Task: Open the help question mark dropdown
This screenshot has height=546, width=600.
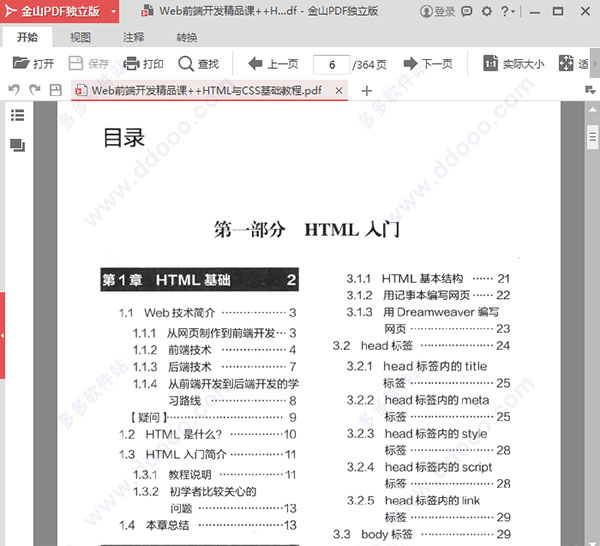Action: point(508,11)
